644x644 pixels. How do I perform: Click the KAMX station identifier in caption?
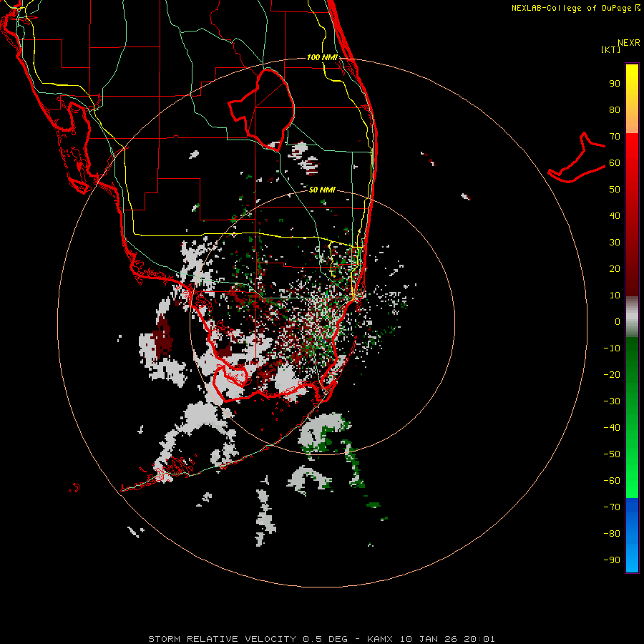(380, 639)
